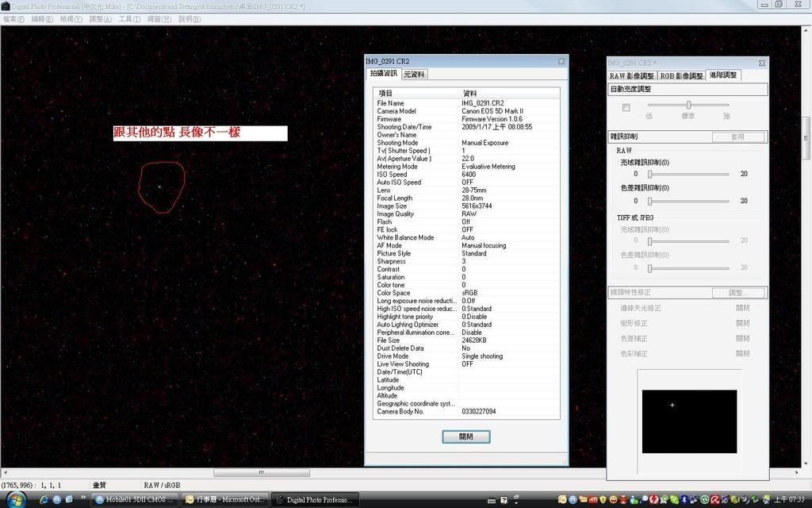Open the 檔案(F) menu
812x508 pixels.
[13, 18]
